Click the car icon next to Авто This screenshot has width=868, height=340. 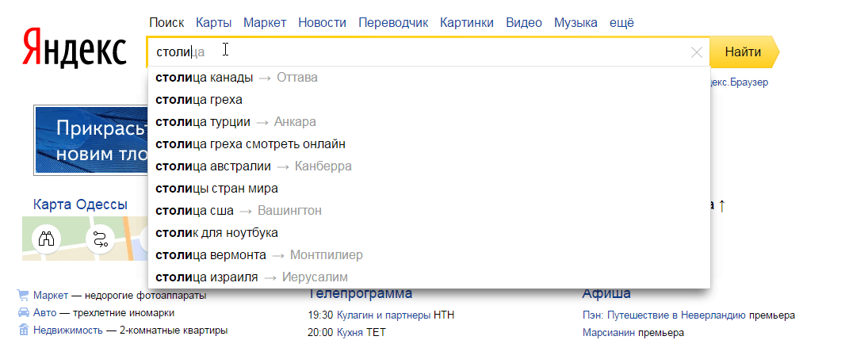(23, 313)
